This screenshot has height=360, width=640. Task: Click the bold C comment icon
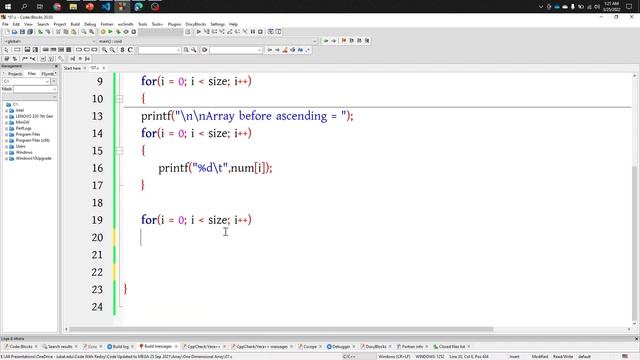pos(130,50)
